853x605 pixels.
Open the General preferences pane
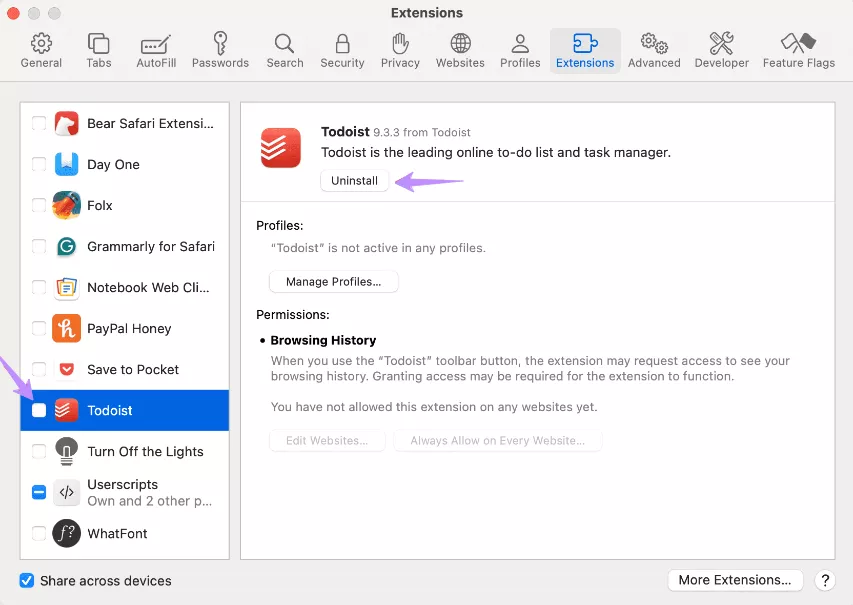41,51
